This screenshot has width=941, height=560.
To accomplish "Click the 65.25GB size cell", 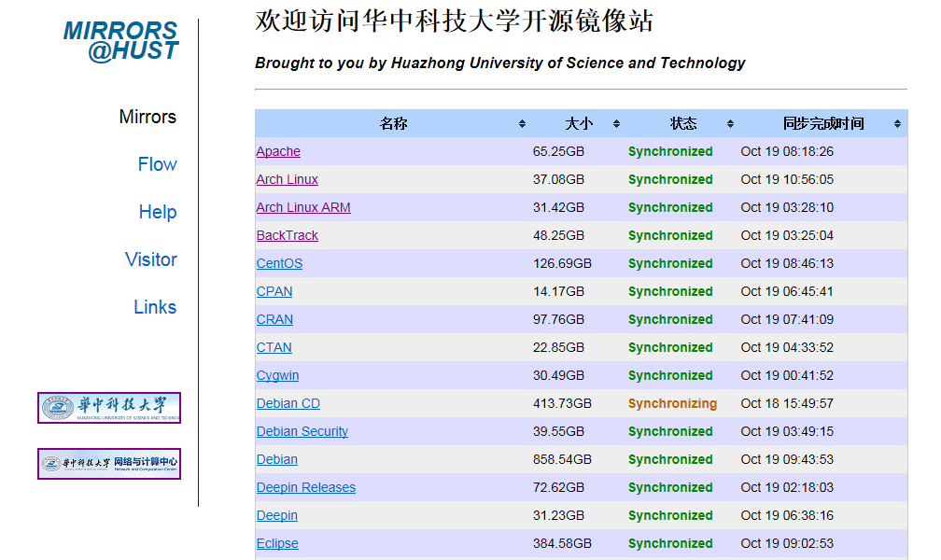I will coord(558,151).
